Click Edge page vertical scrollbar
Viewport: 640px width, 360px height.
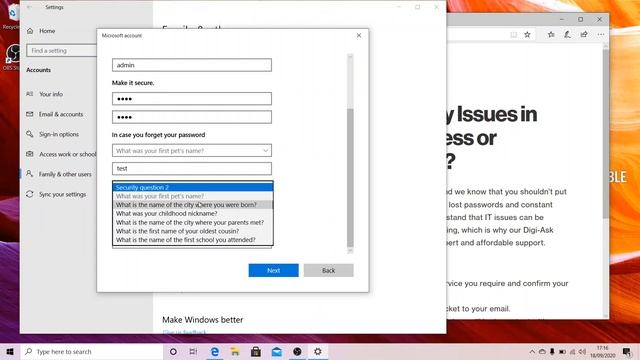click(x=606, y=135)
